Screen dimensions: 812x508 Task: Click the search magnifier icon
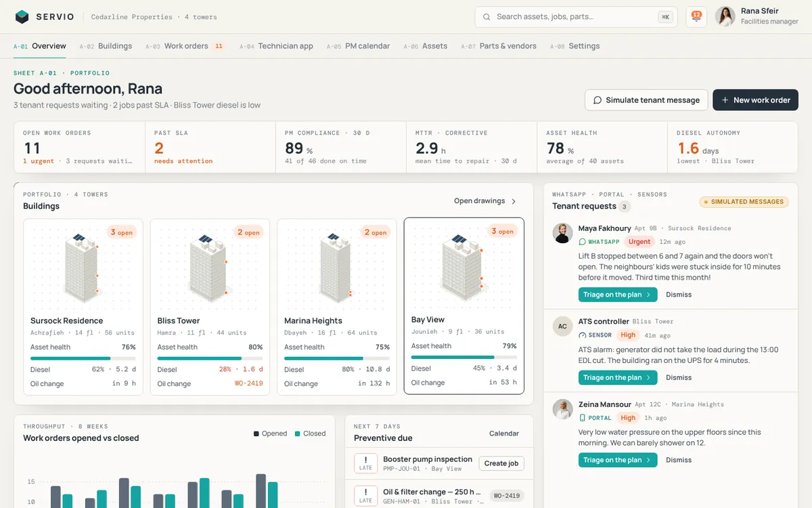(x=487, y=17)
